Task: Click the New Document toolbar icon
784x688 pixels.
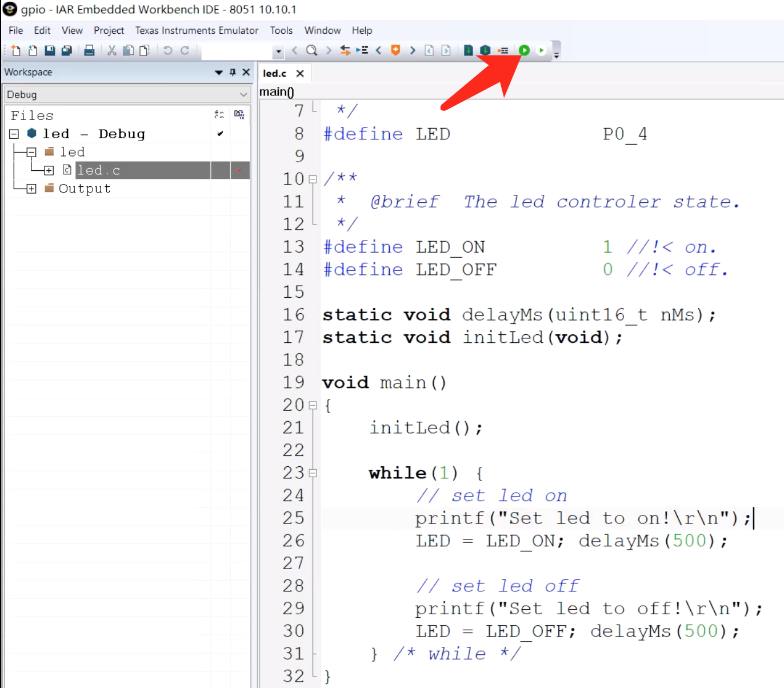Action: (x=15, y=50)
